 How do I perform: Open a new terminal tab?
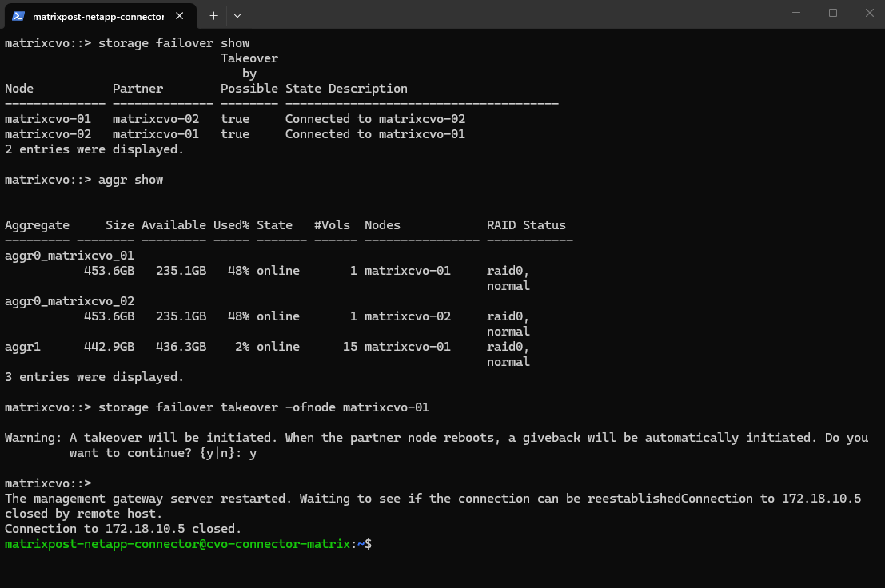213,15
